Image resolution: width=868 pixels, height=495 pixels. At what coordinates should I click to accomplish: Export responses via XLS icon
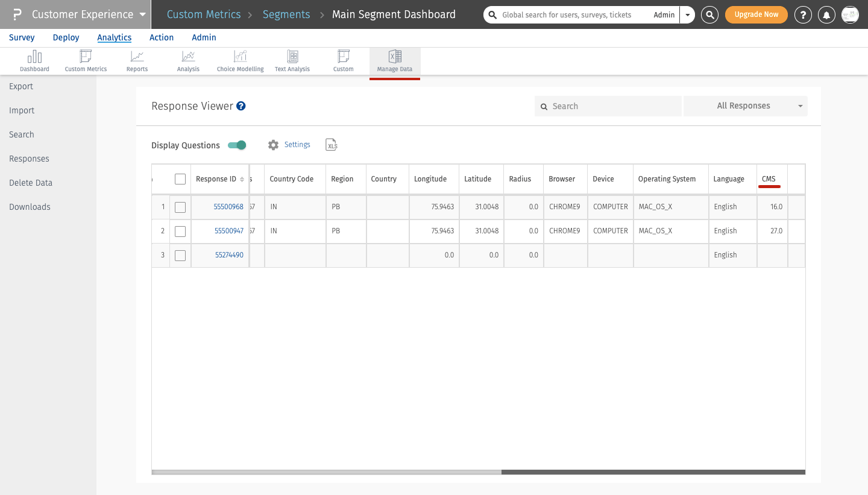(x=331, y=145)
